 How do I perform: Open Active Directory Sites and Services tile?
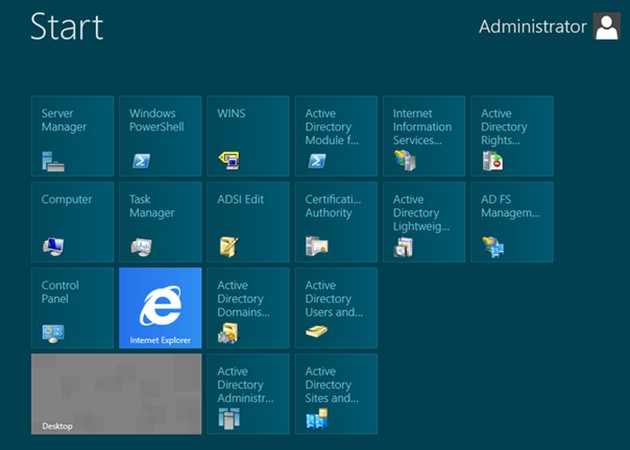click(336, 394)
